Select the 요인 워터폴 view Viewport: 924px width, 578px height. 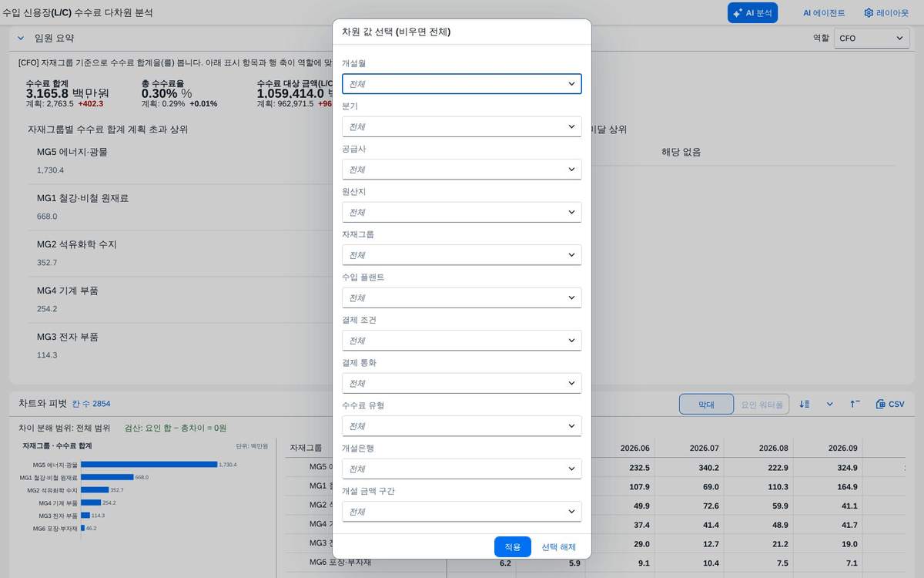click(x=762, y=404)
